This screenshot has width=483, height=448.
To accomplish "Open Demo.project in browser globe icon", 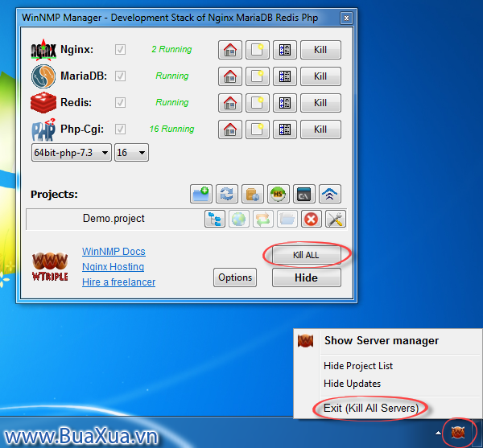I will pos(239,219).
